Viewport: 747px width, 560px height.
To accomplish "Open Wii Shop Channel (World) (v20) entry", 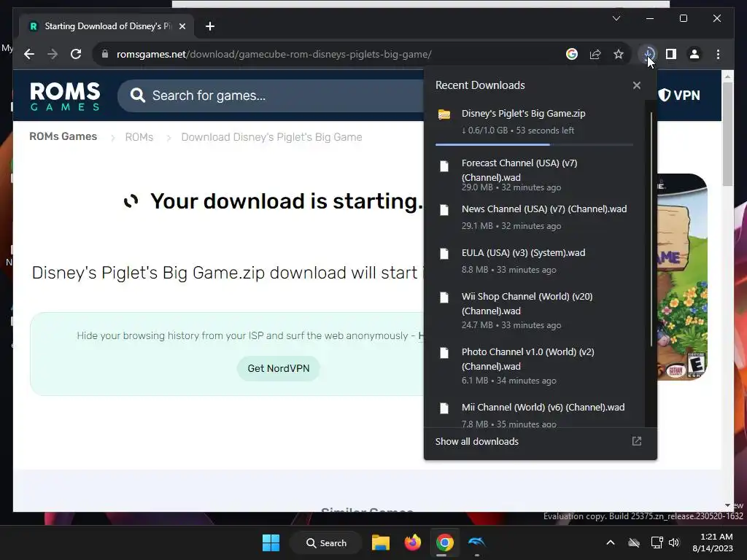I will (x=534, y=310).
